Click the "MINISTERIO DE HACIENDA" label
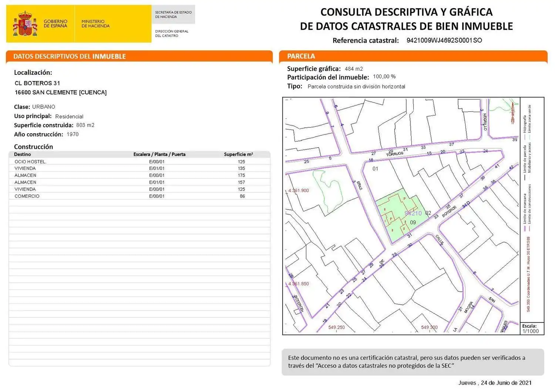The height and width of the screenshot is (392, 555). [95, 24]
